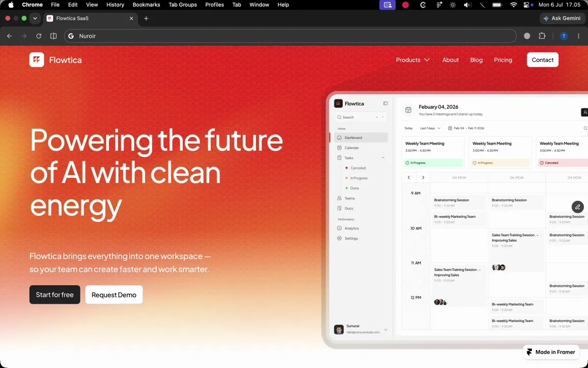Image resolution: width=588 pixels, height=368 pixels.
Task: Open the Apple menu
Action: [11, 5]
